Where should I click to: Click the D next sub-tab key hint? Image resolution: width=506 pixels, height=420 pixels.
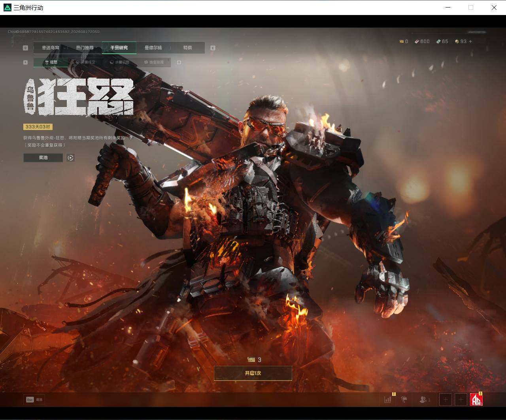(179, 62)
